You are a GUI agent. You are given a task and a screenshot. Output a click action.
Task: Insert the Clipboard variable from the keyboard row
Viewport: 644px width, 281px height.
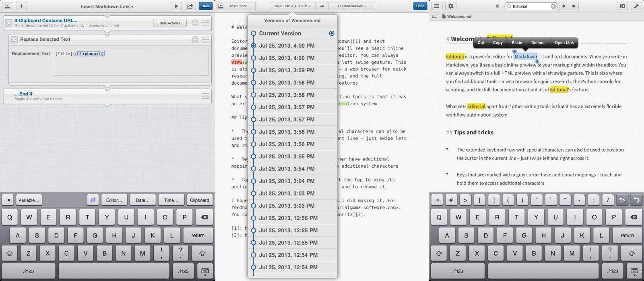199,200
